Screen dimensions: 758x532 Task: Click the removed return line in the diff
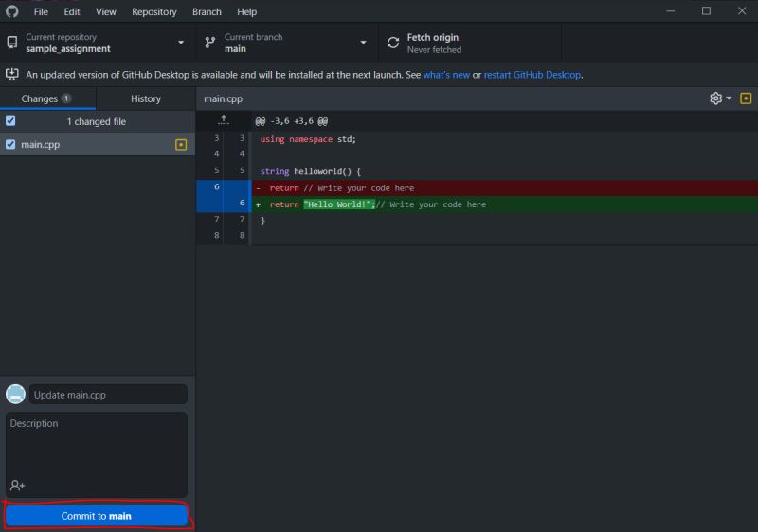click(x=505, y=187)
